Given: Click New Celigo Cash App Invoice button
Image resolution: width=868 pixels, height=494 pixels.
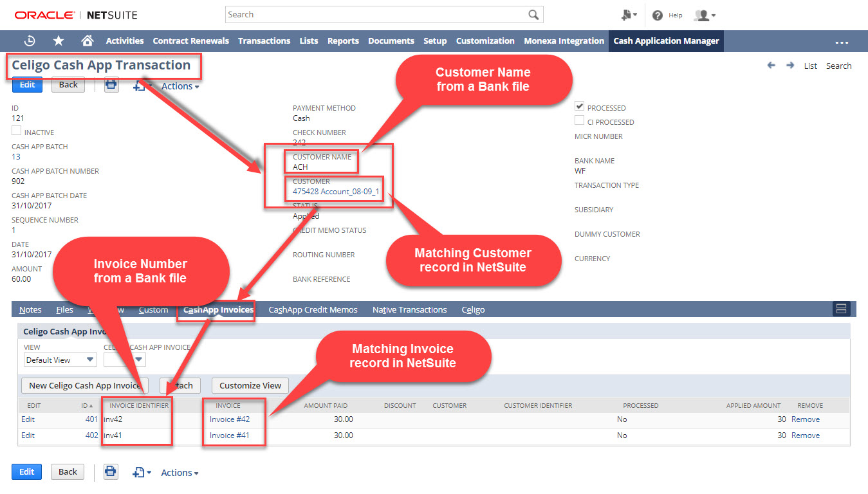Looking at the screenshot, I should tap(85, 385).
